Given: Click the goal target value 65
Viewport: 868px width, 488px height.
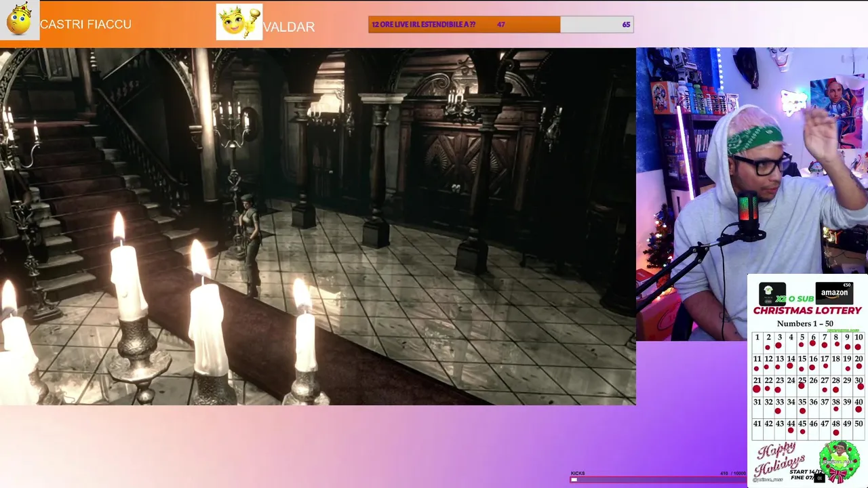Looking at the screenshot, I should (x=626, y=24).
